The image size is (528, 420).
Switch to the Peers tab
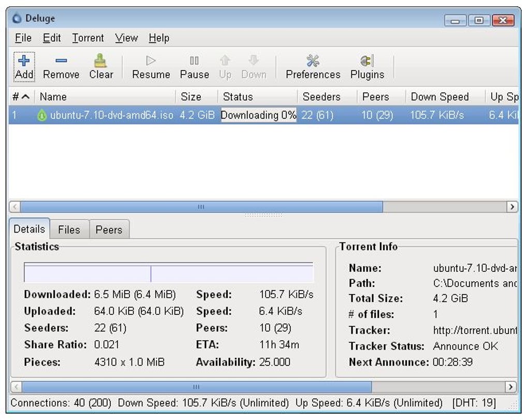point(109,230)
